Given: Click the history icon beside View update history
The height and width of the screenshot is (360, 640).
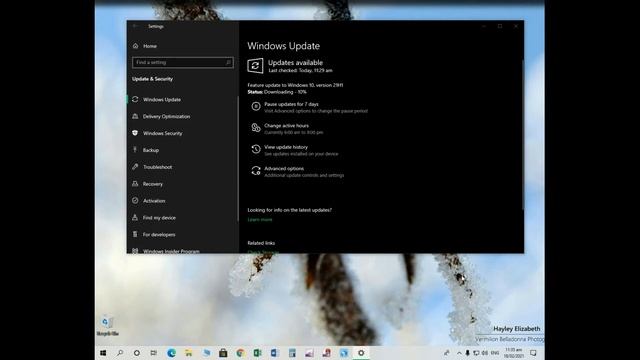Looking at the screenshot, I should pyautogui.click(x=256, y=149).
